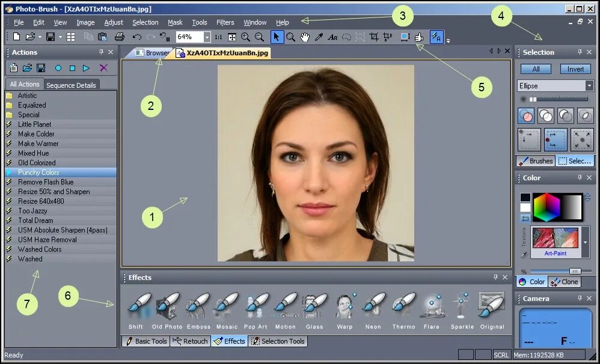Image resolution: width=600 pixels, height=364 pixels.
Task: Choose the Sparkle effect
Action: 462,311
